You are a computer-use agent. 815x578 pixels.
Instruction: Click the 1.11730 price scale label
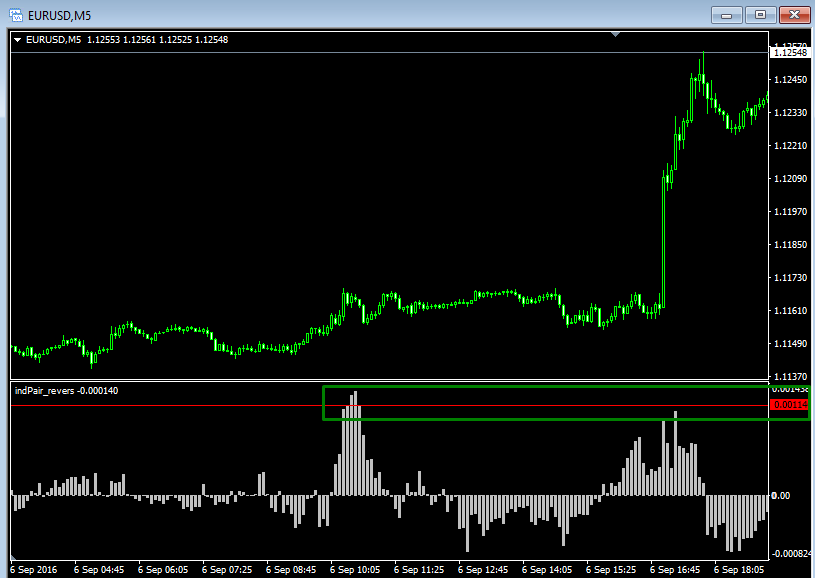coord(791,278)
